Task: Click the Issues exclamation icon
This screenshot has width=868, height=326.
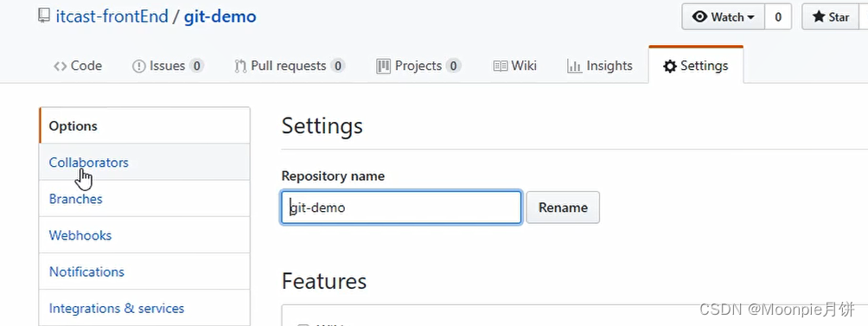Action: click(x=139, y=67)
